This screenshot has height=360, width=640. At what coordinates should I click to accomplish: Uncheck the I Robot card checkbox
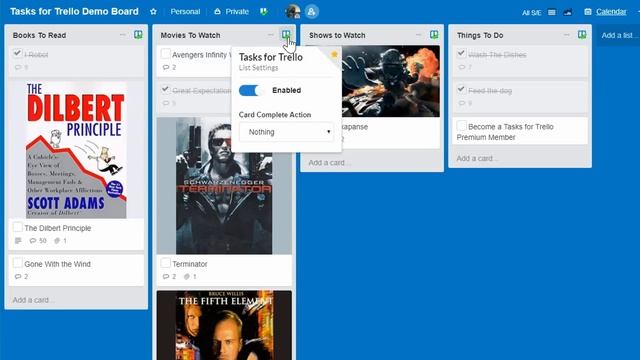(17, 53)
